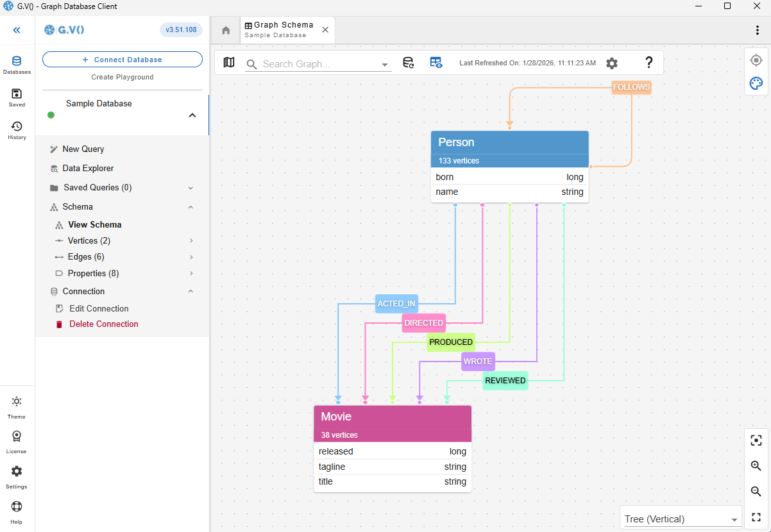The width and height of the screenshot is (771, 532).
Task: Open help via the question mark icon
Action: coord(648,62)
